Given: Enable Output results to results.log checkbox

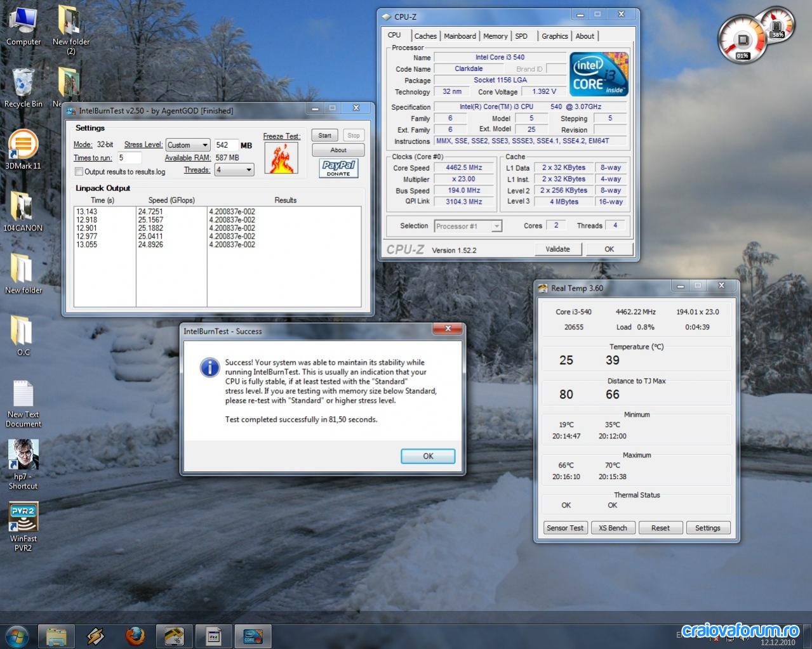Looking at the screenshot, I should tap(79, 171).
